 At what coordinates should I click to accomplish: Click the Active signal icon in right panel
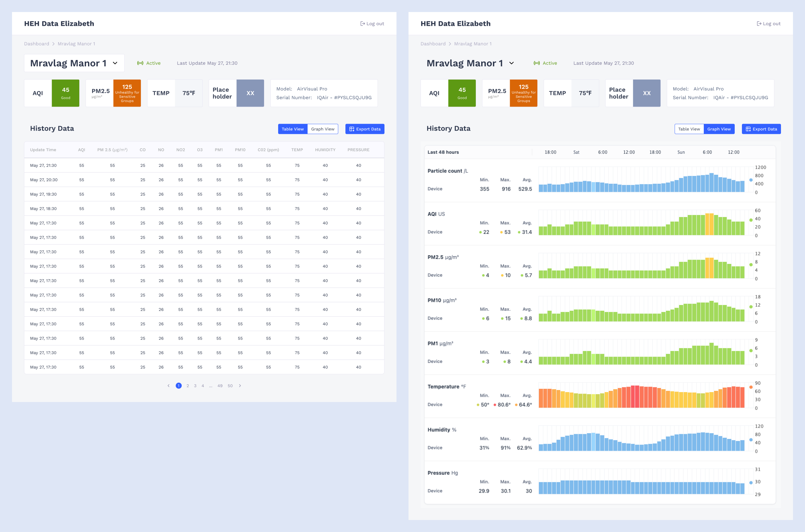[x=536, y=63]
